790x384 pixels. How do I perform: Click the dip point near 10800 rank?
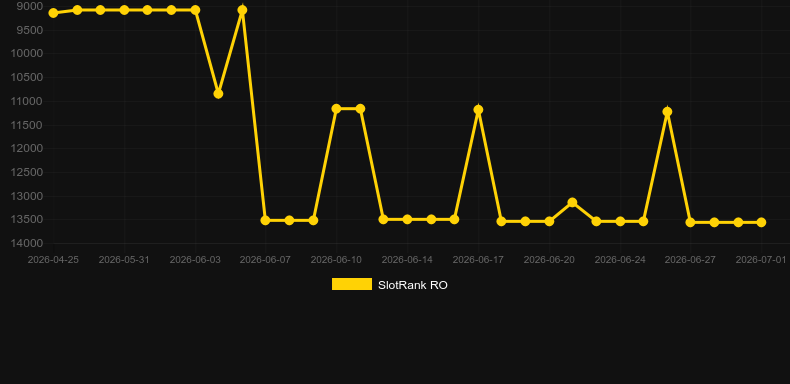click(x=218, y=94)
